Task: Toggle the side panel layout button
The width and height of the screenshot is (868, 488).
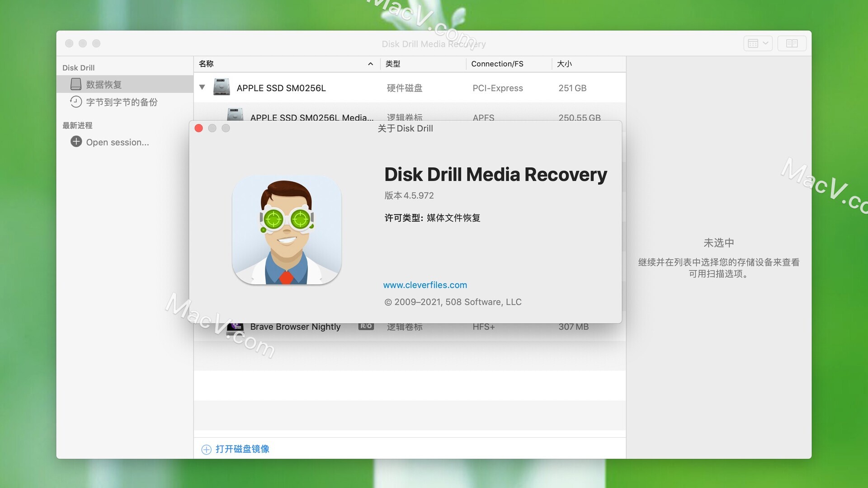Action: point(792,43)
